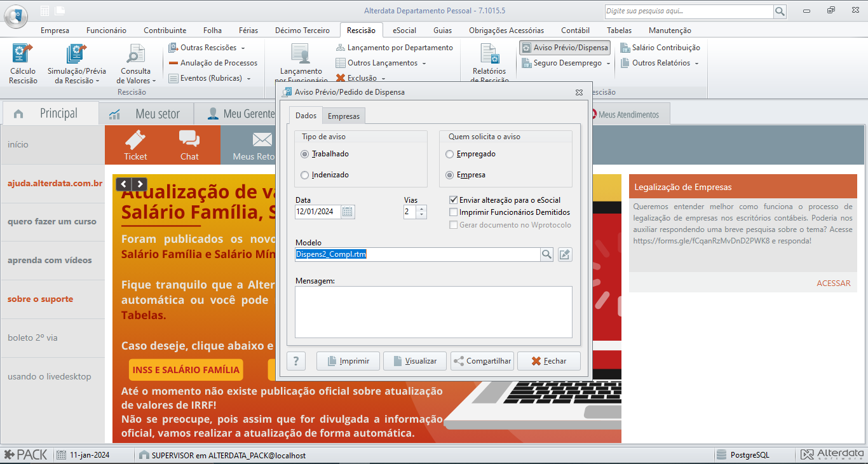868x464 pixels.
Task: Click into the Mensagem text area
Action: (434, 312)
